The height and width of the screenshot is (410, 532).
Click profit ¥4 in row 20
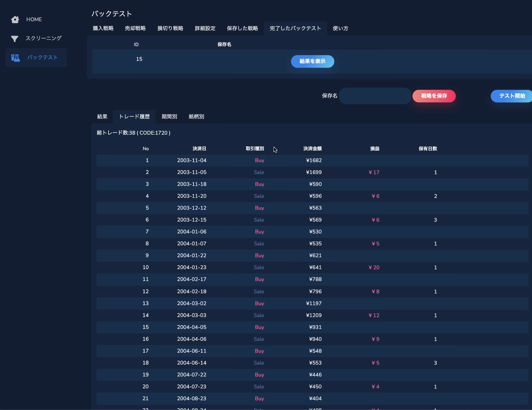coord(375,387)
